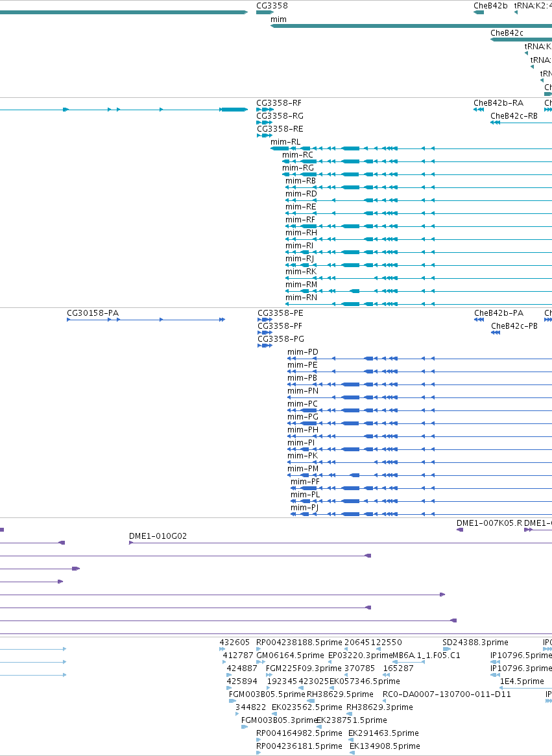Click the CheB42c-RB transcript label
552x756 pixels.
(x=514, y=115)
